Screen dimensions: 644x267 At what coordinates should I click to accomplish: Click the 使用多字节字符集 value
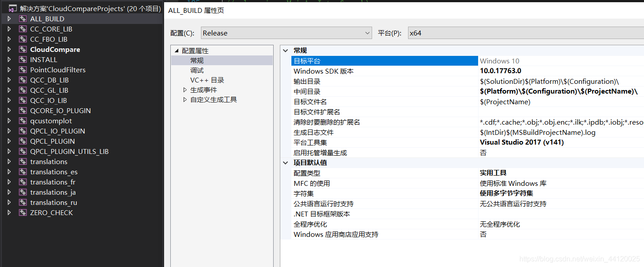[x=507, y=193]
